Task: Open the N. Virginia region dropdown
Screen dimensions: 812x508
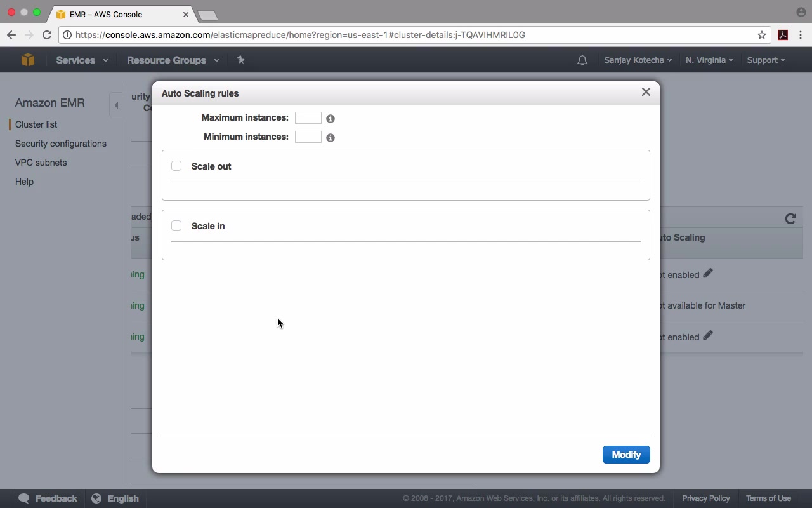Action: 709,60
